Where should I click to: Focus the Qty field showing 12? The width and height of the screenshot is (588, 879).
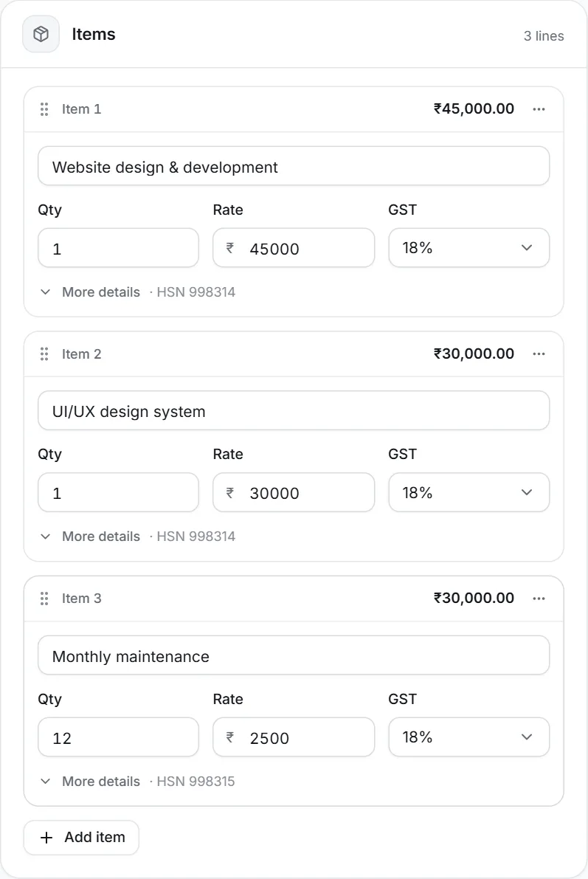point(118,737)
